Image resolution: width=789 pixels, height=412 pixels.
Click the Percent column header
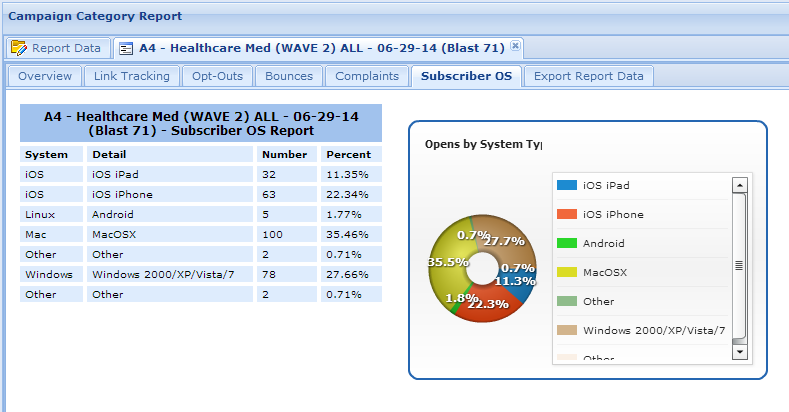coord(348,155)
